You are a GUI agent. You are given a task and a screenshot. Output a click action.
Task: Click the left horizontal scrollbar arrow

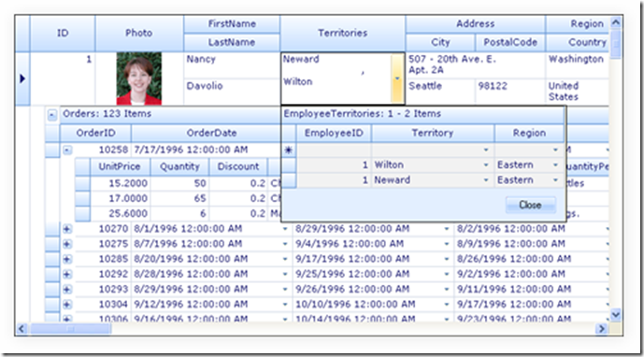pyautogui.click(x=21, y=329)
